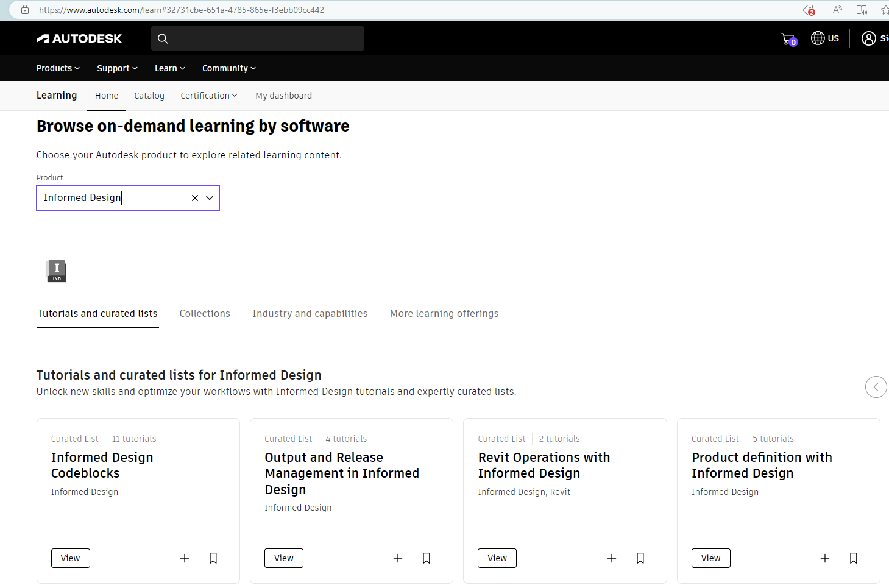Bookmark the Revit Operations list
Screen dimensions: 889x588
tap(640, 558)
